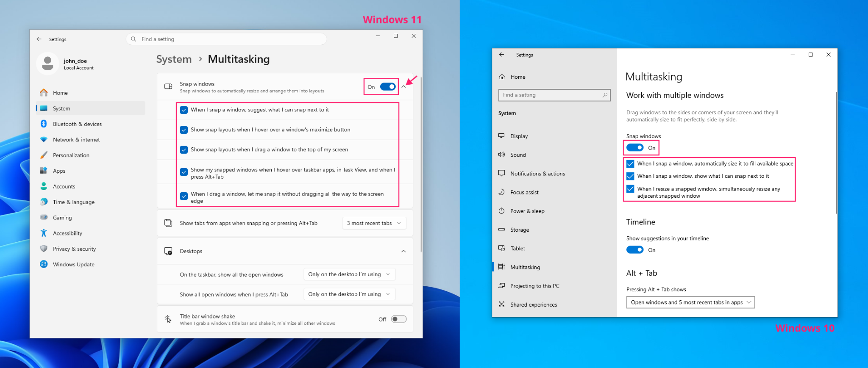Uncheck snap without dragging to screen edge

click(184, 196)
